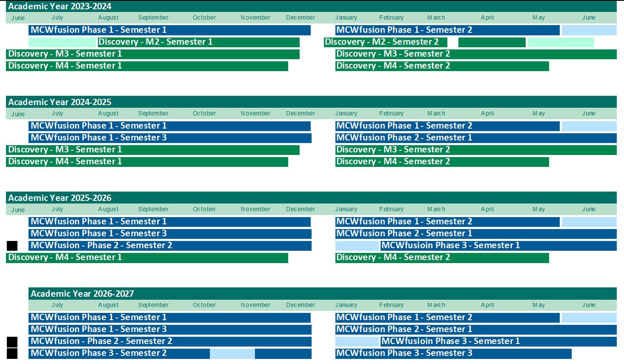Select 2025-2026 MCWfusioin Phase 3 - Semester 1 bar
The image size is (624, 364).
pyautogui.click(x=498, y=246)
